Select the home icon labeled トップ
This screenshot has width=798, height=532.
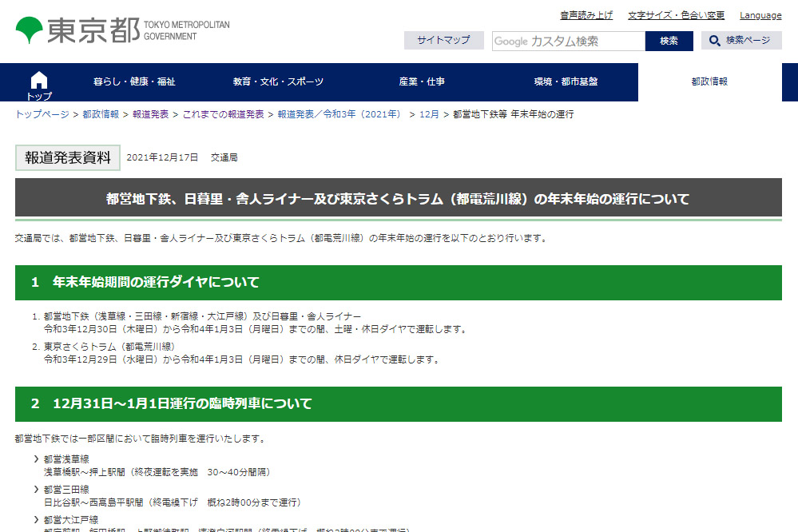click(38, 81)
